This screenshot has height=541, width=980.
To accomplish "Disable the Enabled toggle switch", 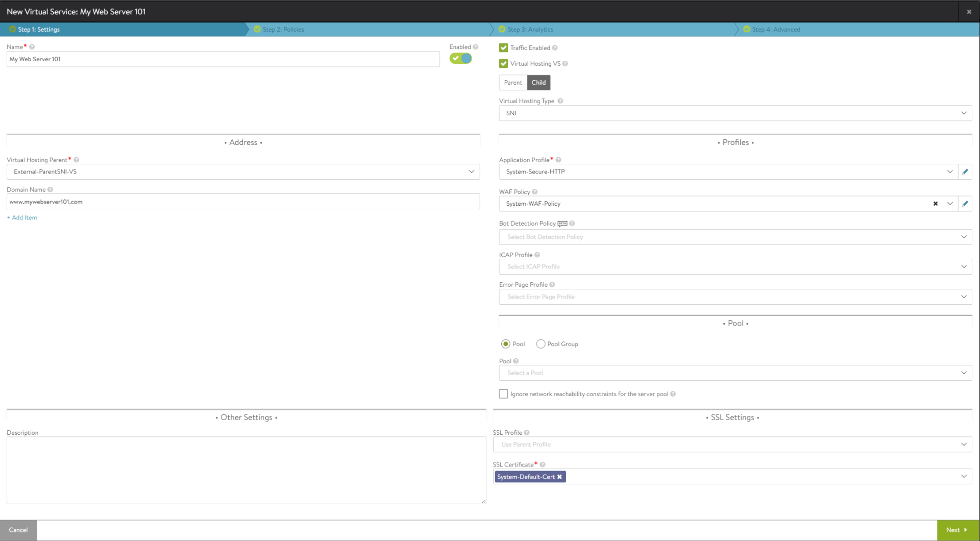I will [460, 58].
